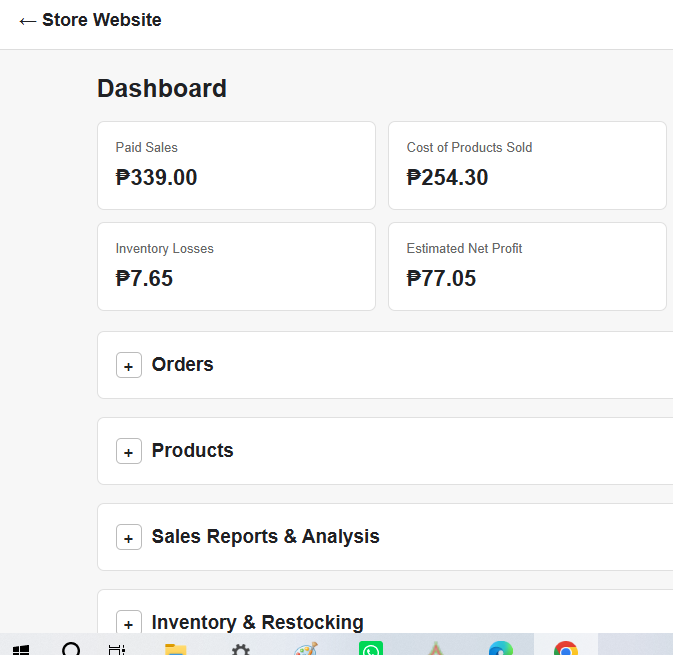Expand Inventory & Restocking section
This screenshot has width=673, height=655.
129,622
